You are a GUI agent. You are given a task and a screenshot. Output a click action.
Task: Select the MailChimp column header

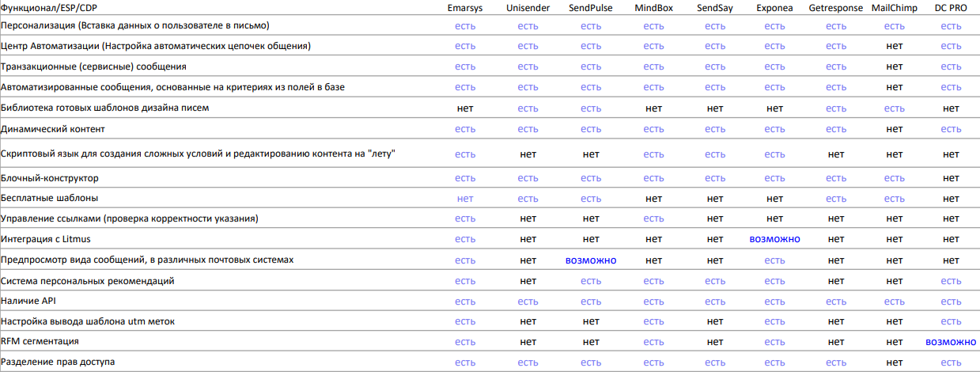point(895,9)
